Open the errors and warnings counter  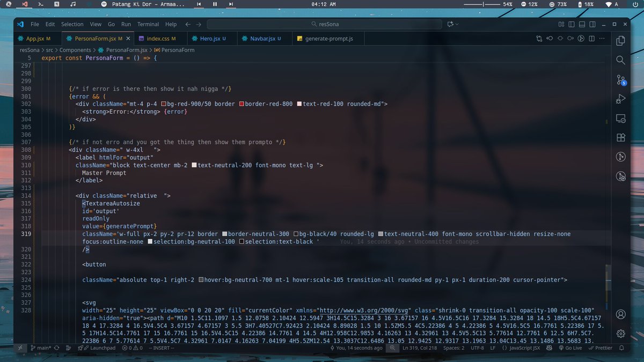pyautogui.click(x=133, y=348)
